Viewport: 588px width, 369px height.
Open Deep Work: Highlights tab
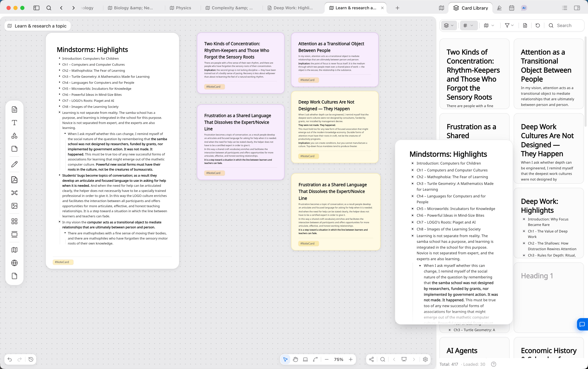point(290,8)
